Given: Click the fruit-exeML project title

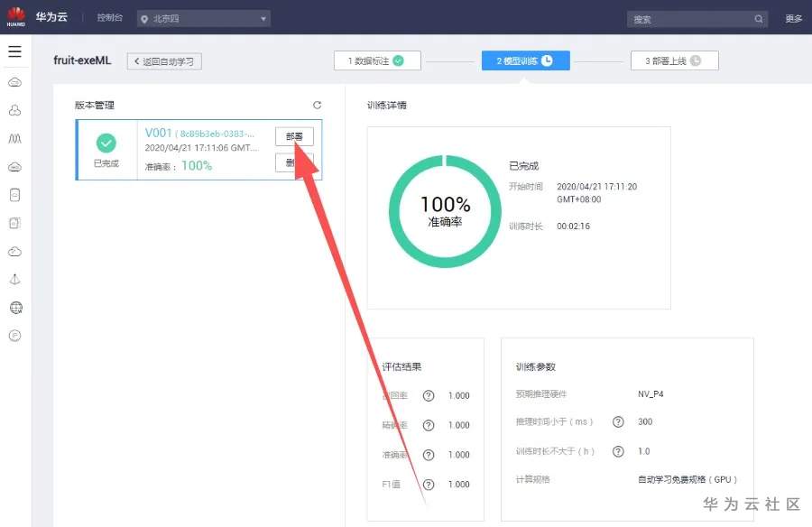Looking at the screenshot, I should 82,60.
